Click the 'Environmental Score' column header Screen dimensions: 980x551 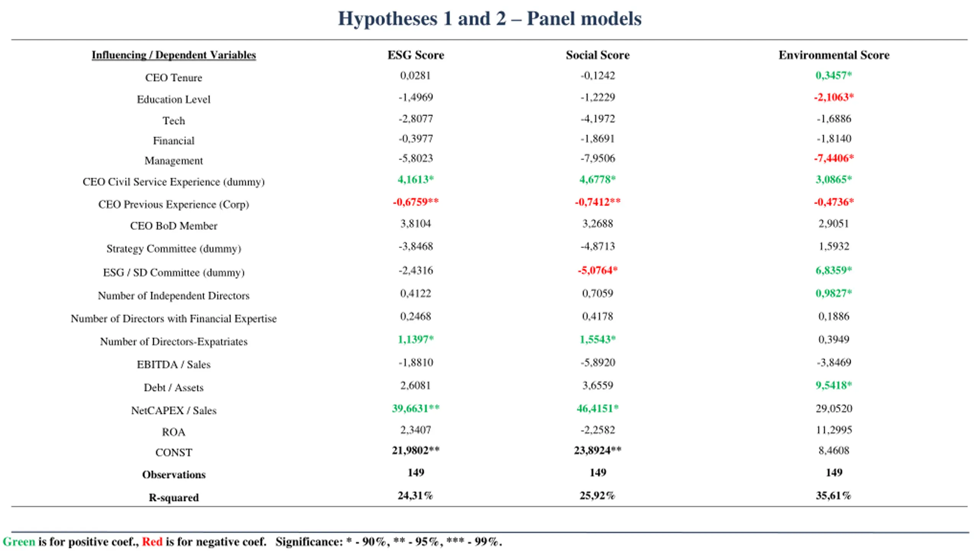(834, 55)
